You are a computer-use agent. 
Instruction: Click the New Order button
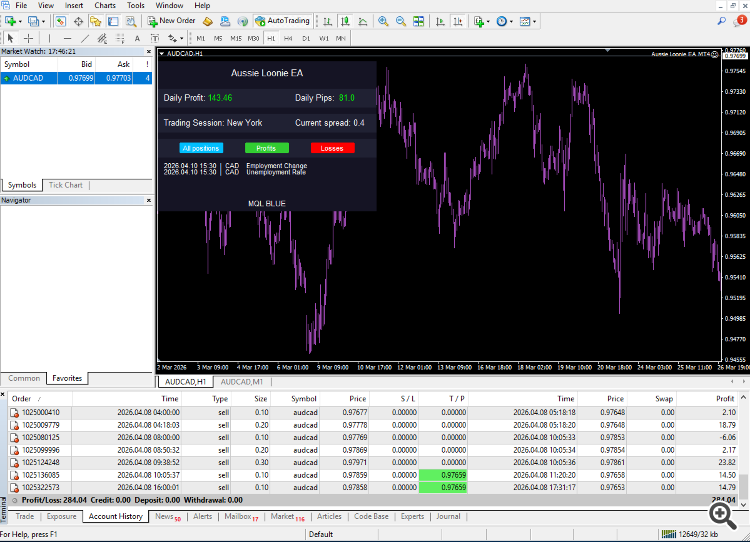pos(171,21)
